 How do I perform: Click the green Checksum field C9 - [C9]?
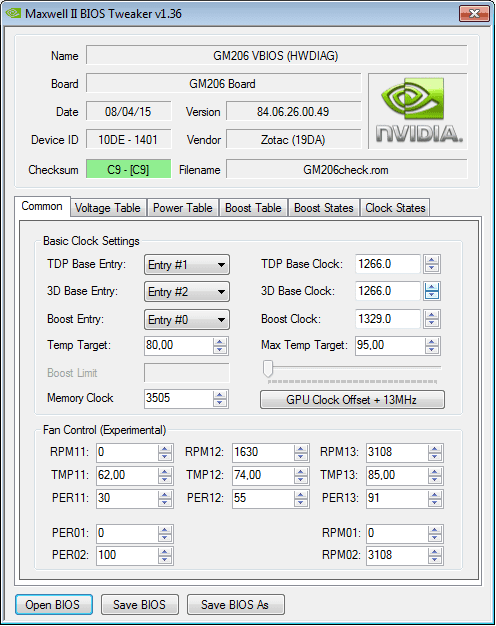tap(129, 169)
